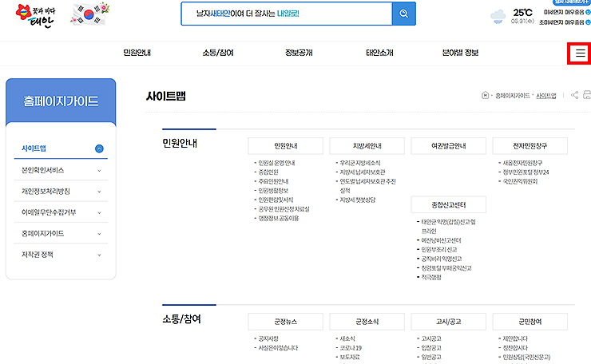
Task: Click icon next to 미세먼지 매우좋음
Action: pyautogui.click(x=588, y=12)
